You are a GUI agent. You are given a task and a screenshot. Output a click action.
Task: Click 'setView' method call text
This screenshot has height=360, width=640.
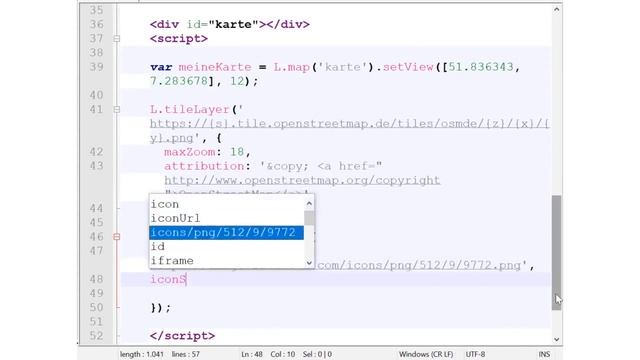pyautogui.click(x=408, y=67)
